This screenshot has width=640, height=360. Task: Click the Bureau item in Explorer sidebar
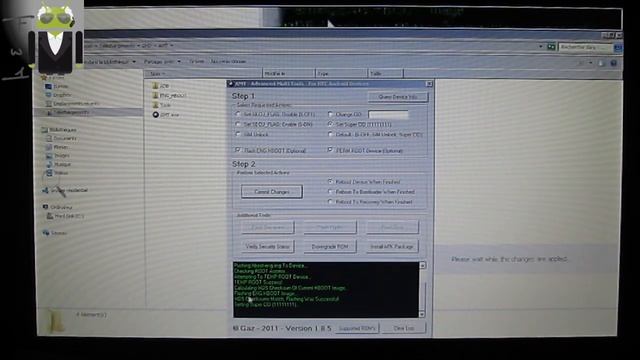point(57,87)
